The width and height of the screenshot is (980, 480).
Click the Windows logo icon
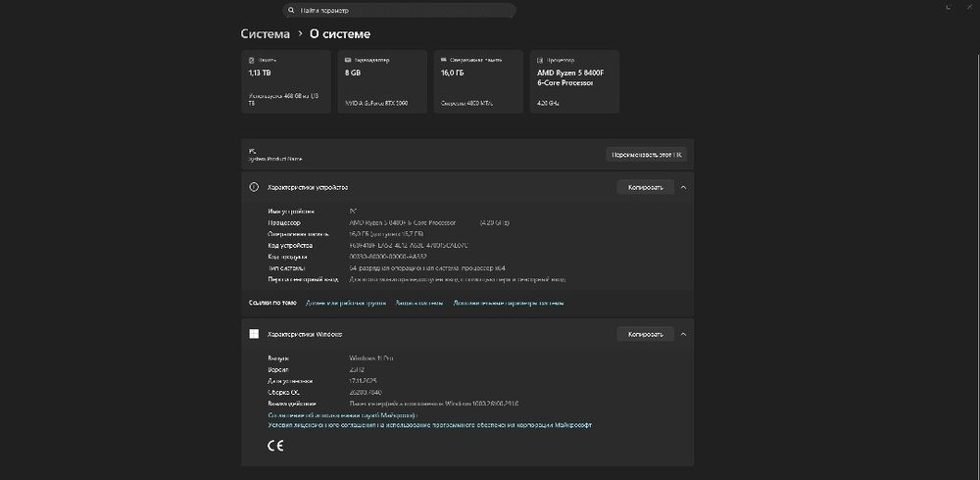click(x=254, y=334)
